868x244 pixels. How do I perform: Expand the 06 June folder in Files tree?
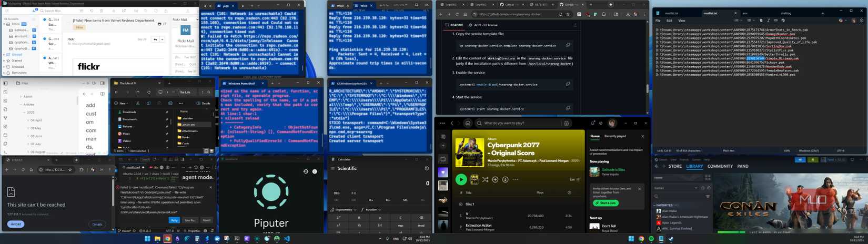coord(28,136)
